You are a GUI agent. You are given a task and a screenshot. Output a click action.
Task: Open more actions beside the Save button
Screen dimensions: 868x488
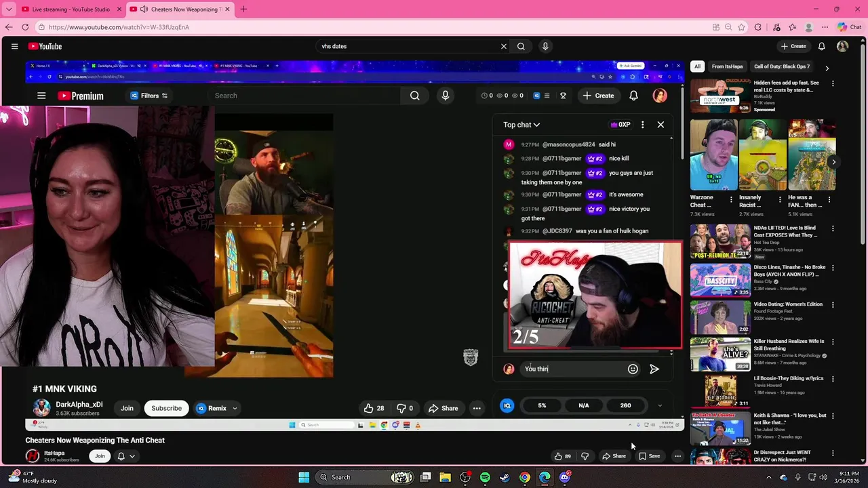click(x=677, y=456)
